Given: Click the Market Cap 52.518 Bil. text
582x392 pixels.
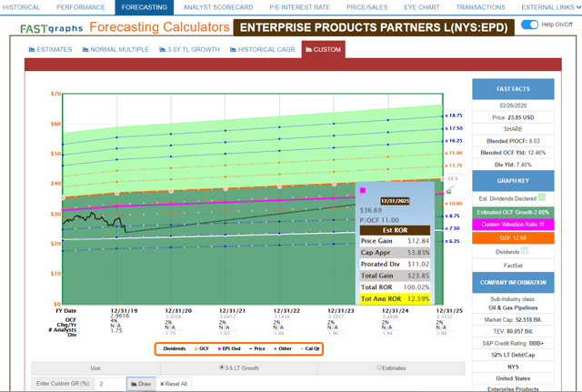Looking at the screenshot, I should (x=513, y=319).
